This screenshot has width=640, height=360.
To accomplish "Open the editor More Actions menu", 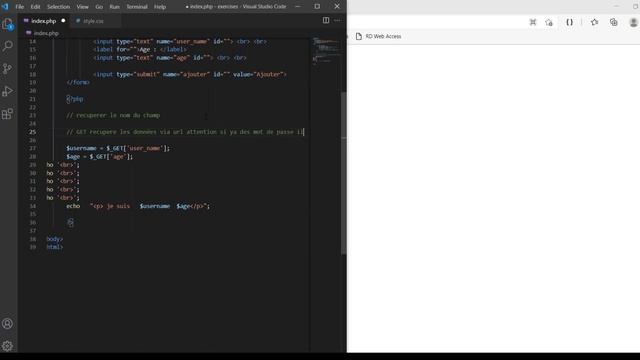I will (x=337, y=20).
